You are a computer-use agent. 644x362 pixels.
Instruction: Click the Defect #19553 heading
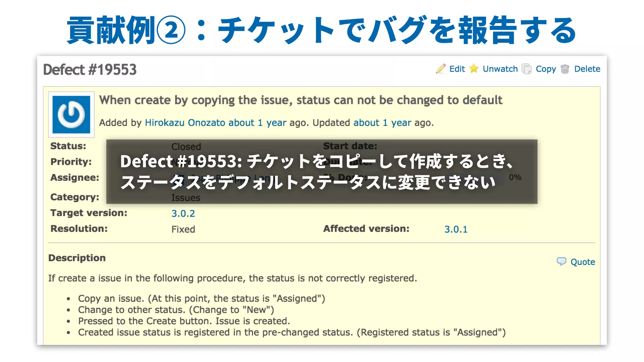coord(90,70)
